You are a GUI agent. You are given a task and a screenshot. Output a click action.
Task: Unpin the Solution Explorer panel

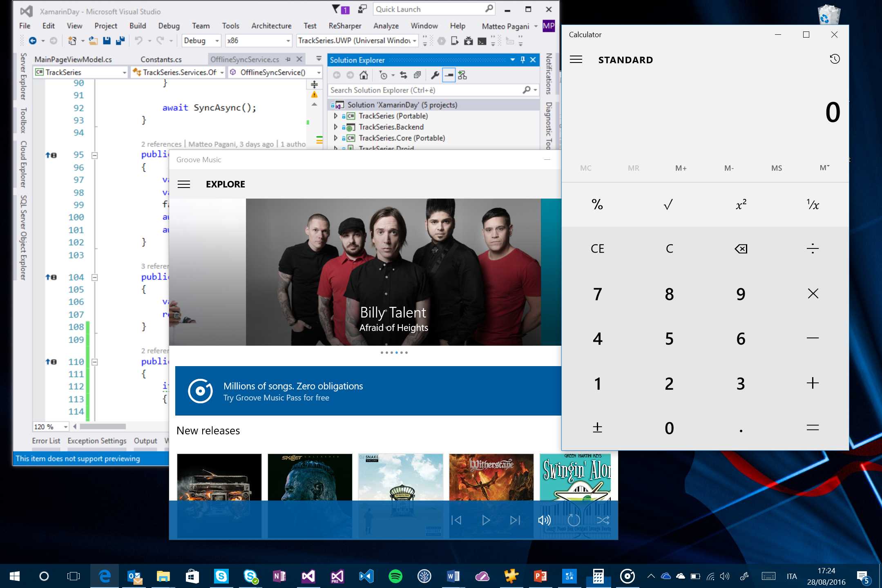click(x=522, y=60)
